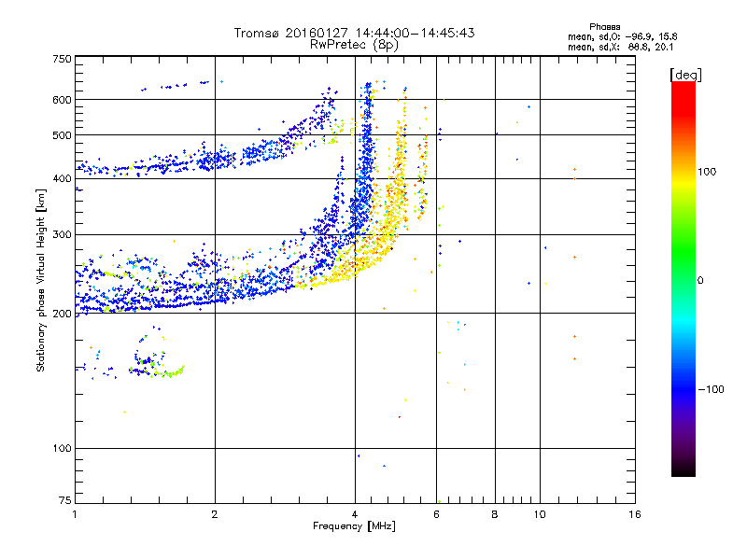This screenshot has width=747, height=560.
Task: Click the black bottom of the phase colorbar
Action: (684, 469)
